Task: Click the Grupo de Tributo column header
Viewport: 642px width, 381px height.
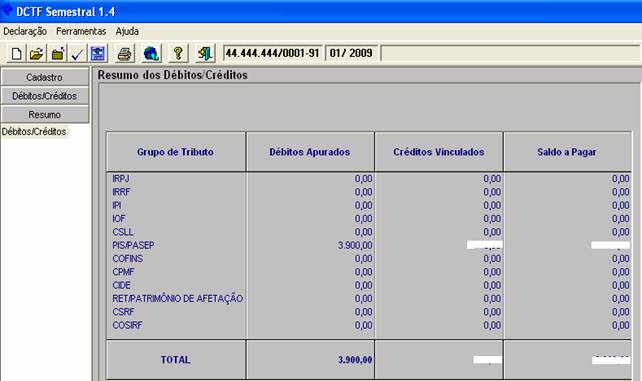Action: pyautogui.click(x=176, y=152)
